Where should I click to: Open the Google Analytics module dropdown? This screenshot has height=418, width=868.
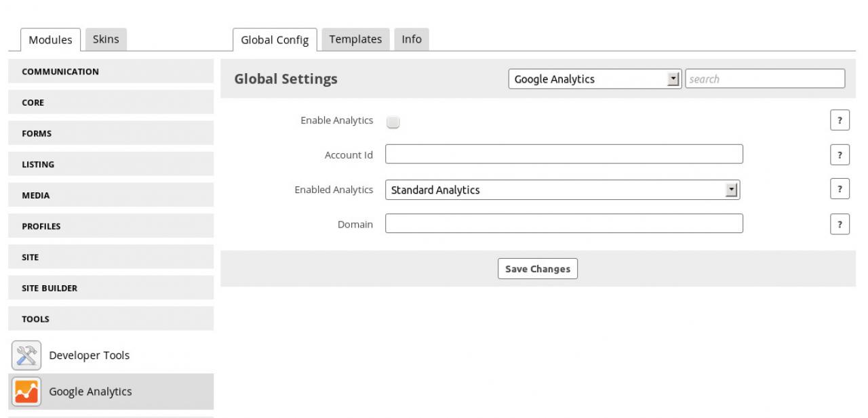(x=594, y=79)
